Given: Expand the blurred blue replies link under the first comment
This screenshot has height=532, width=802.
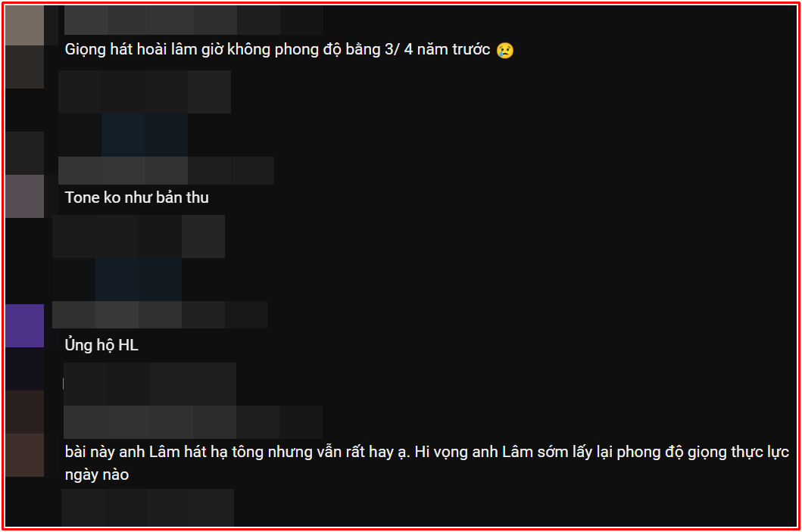Looking at the screenshot, I should [x=145, y=135].
